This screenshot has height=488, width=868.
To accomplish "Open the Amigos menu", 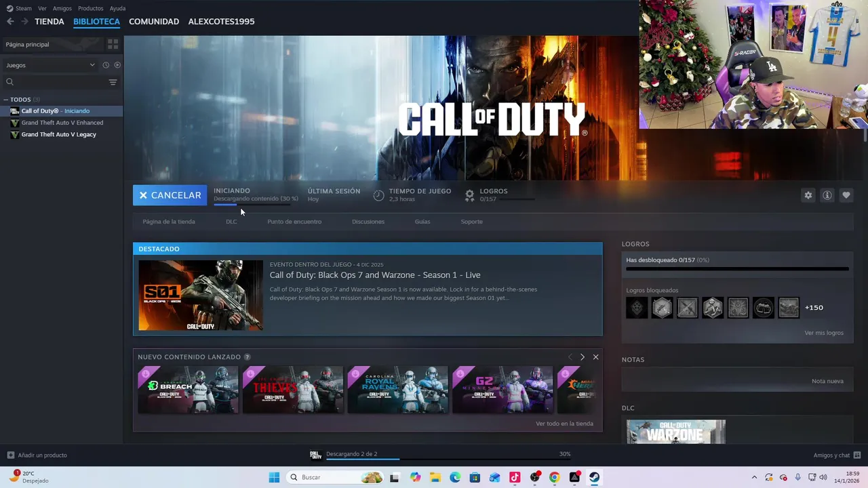I will coord(62,8).
